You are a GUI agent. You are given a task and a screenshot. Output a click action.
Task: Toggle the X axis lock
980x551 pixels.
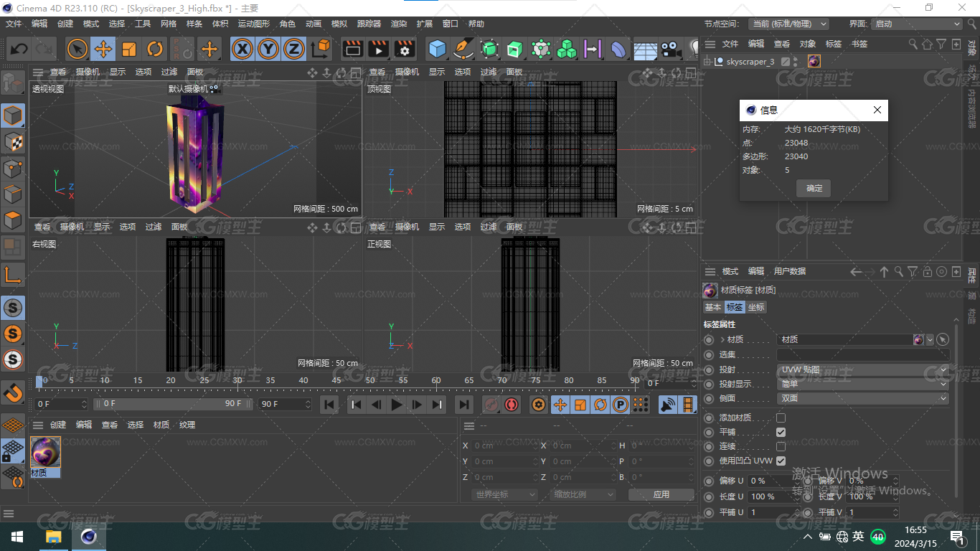click(x=243, y=49)
